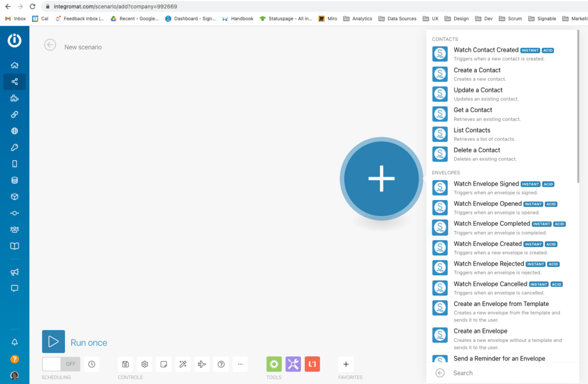Click the back arrow beside New scenario
Screen dimensions: 588x384
click(x=51, y=45)
